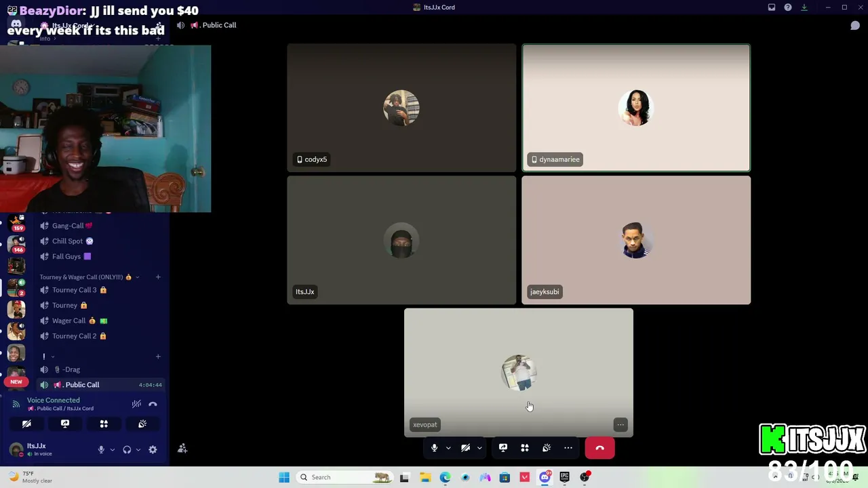This screenshot has height=488, width=868.
Task: Show the voice call chat
Action: [855, 26]
